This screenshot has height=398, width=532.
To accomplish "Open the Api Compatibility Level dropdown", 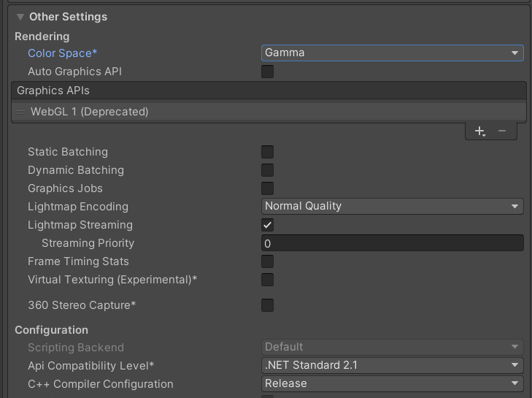I will [392, 365].
